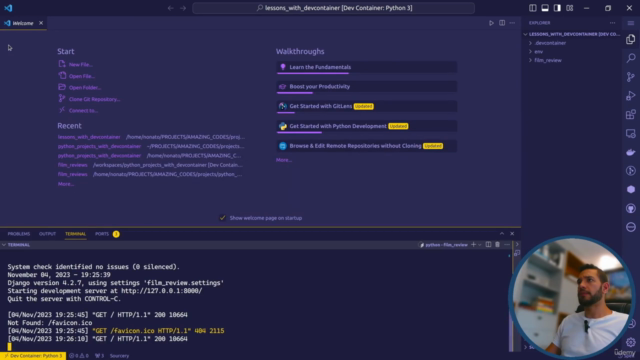Image resolution: width=640 pixels, height=360 pixels.
Task: Close the Welcome tab
Action: coord(41,23)
